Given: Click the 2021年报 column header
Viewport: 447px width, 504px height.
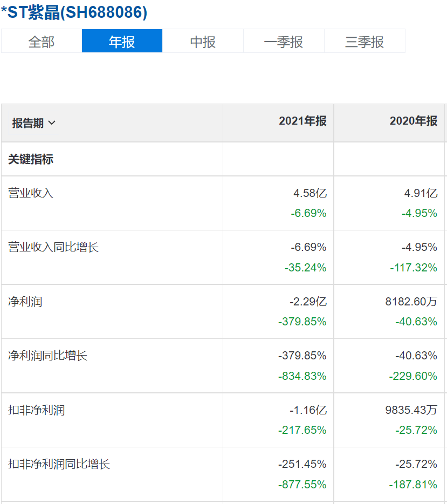Looking at the screenshot, I should click(302, 121).
